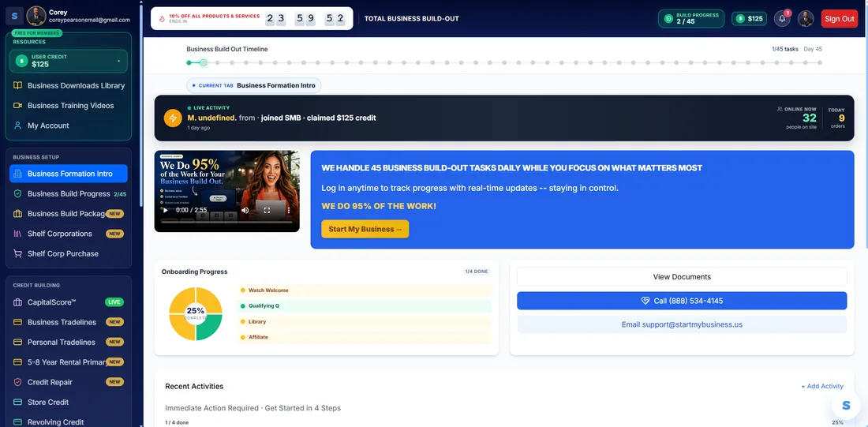Click the S logo icon in sidebar header
The width and height of the screenshot is (868, 427).
[x=14, y=16]
